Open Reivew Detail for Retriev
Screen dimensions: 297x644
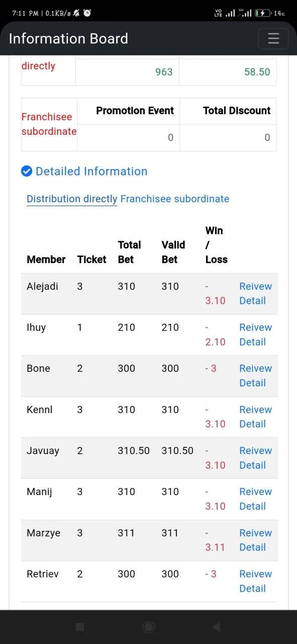pos(255,581)
